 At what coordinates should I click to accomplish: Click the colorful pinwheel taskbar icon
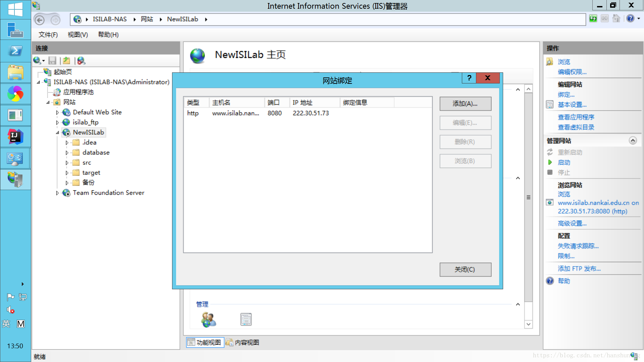pyautogui.click(x=15, y=94)
